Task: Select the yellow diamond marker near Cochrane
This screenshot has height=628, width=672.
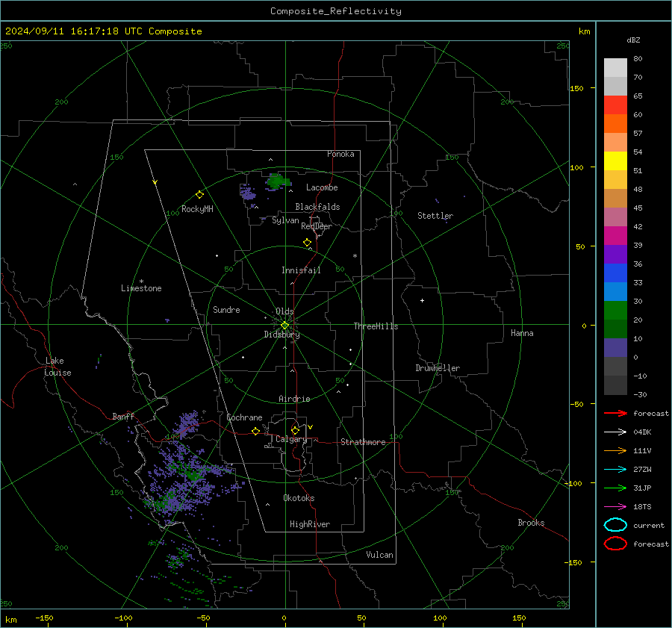Action: (255, 432)
